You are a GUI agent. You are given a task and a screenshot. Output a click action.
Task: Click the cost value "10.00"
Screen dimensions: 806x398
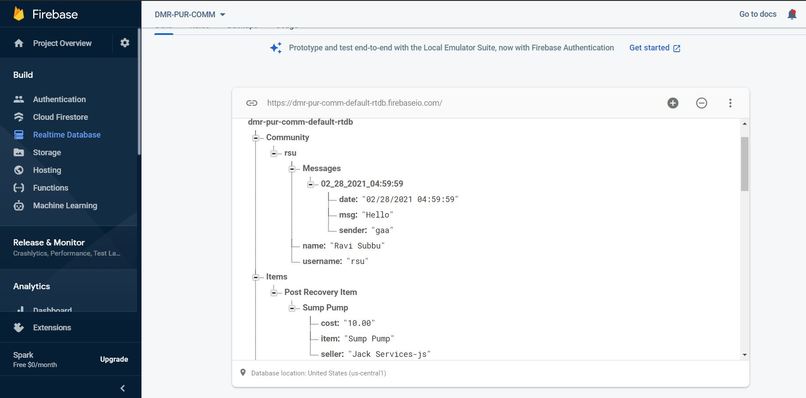click(359, 323)
